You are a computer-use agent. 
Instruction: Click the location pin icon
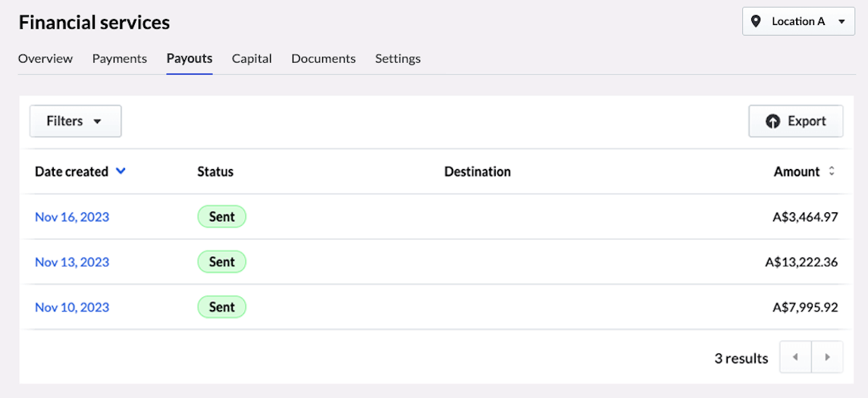[756, 21]
